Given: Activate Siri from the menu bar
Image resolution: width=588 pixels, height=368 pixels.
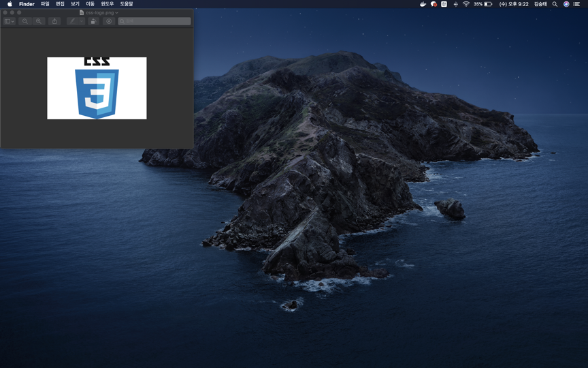Looking at the screenshot, I should (x=566, y=4).
